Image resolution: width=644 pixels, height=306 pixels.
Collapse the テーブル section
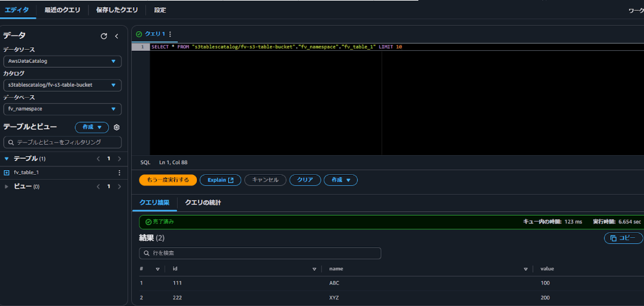[x=7, y=159]
